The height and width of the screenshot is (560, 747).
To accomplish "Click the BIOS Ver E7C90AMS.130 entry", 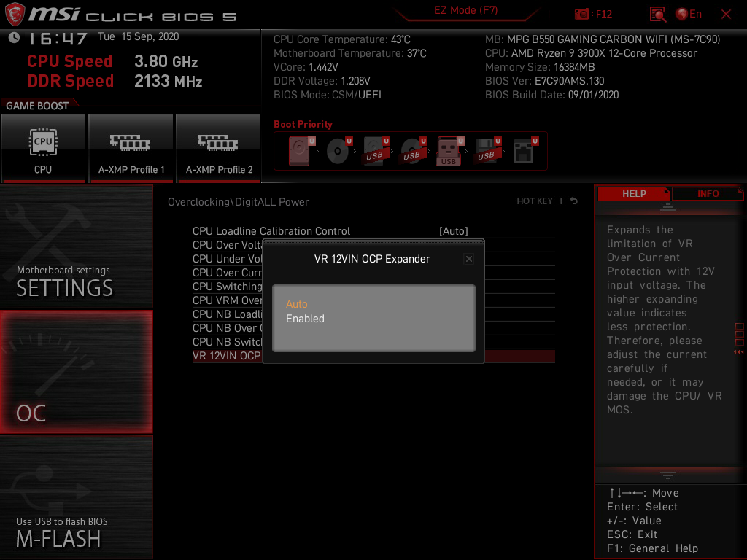I will coord(544,81).
